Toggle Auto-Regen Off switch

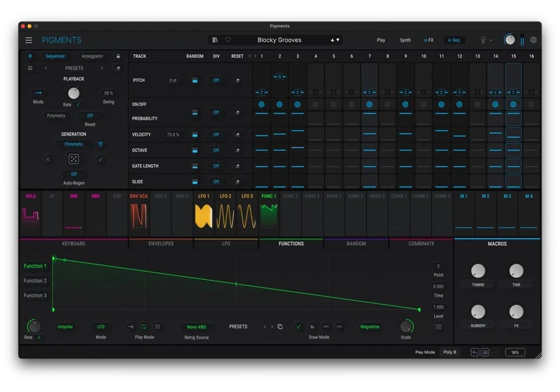click(74, 174)
